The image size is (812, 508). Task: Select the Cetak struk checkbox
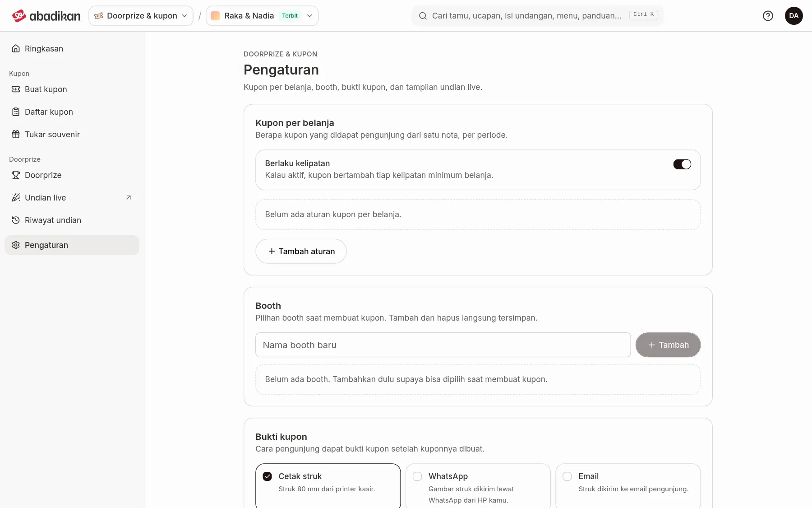[x=268, y=476]
